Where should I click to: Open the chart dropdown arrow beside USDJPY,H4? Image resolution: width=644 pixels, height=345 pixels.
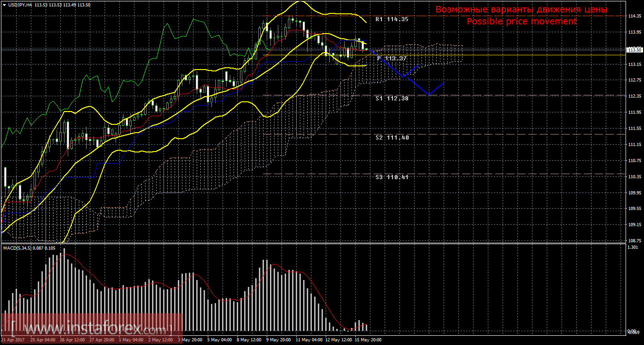4,5
